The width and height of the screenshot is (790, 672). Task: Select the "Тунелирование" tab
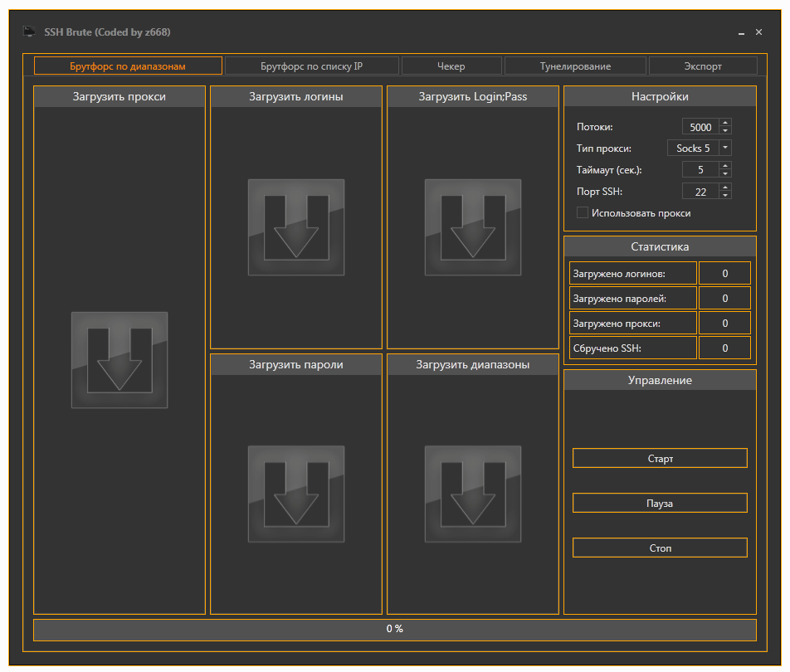point(575,66)
